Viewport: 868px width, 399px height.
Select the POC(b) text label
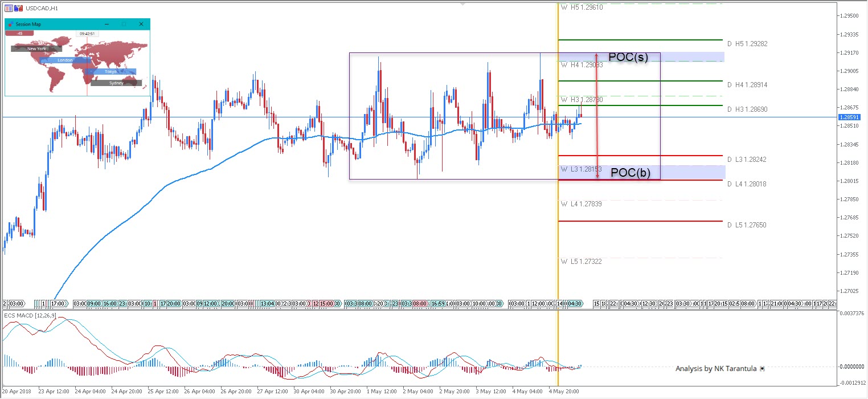[630, 173]
